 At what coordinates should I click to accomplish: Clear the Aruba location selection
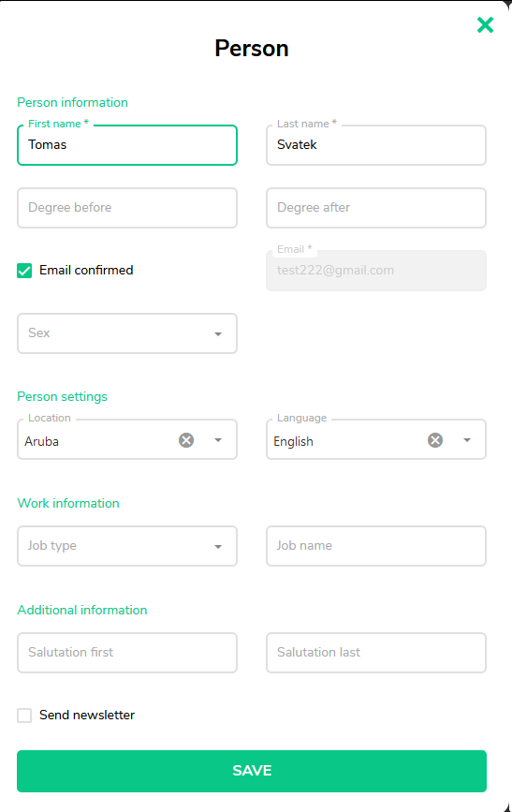[x=186, y=440]
